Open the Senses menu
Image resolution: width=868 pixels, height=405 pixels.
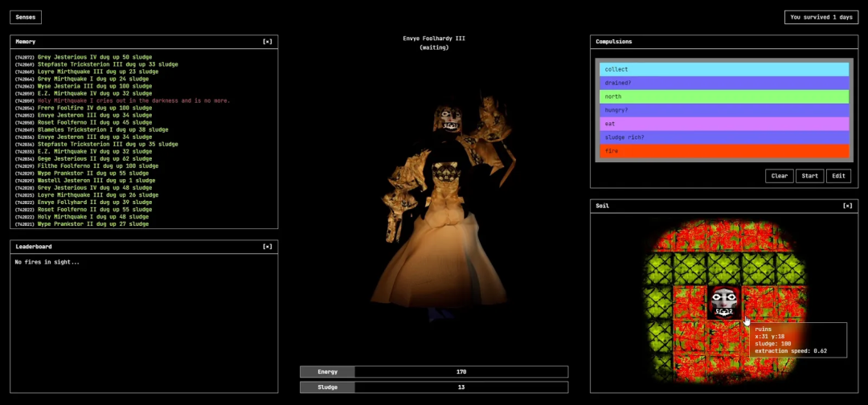(x=26, y=17)
